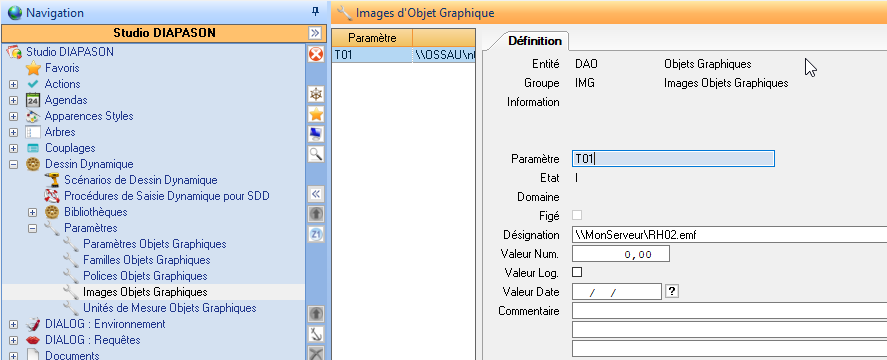Click the Paramètre column header
Viewport: 887px width, 360px height.
372,38
